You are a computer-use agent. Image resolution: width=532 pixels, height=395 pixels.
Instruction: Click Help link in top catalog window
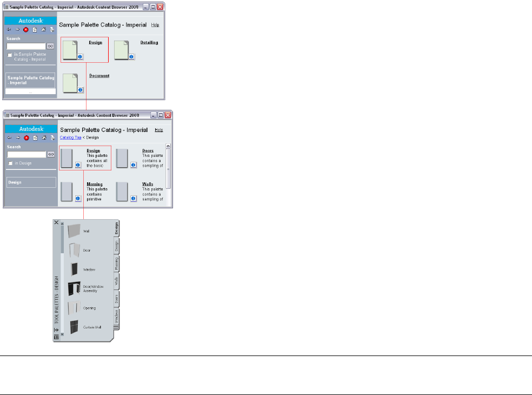pos(155,25)
